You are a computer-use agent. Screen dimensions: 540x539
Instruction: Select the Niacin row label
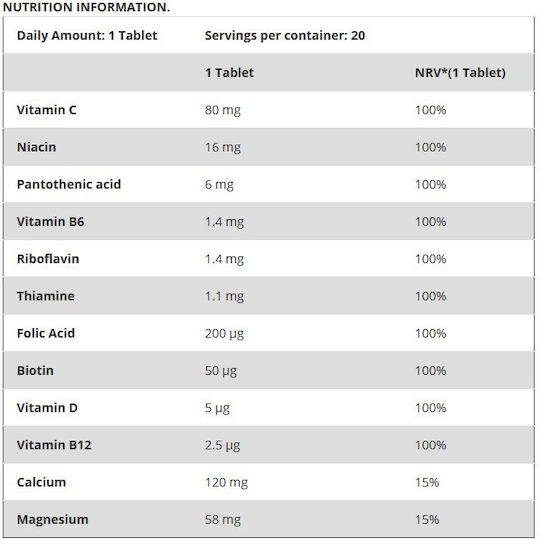(36, 147)
